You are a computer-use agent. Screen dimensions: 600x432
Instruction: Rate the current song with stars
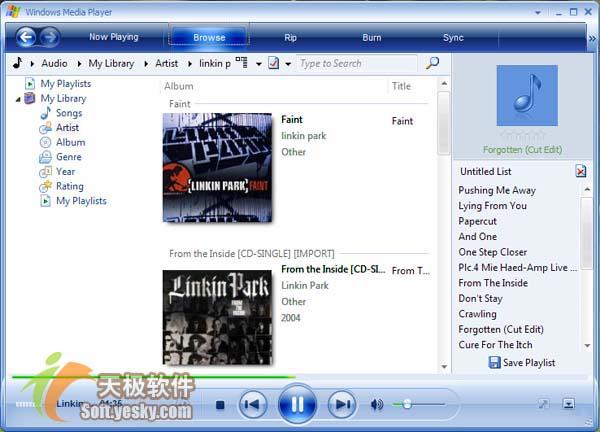coord(522,135)
